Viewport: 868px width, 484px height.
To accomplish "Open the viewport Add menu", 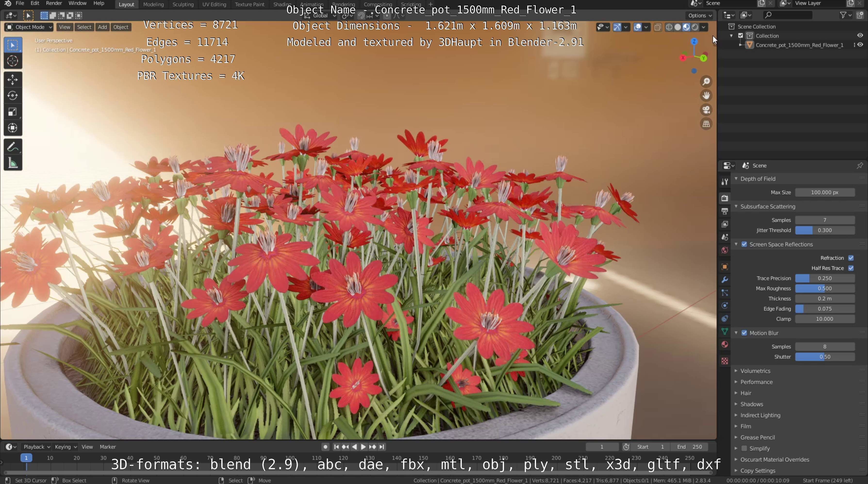I will pos(102,27).
